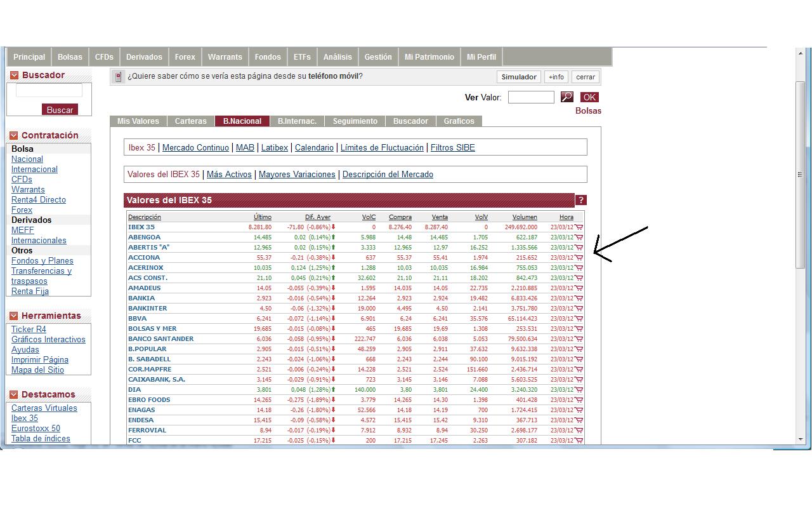Click the cart icon in the ACS CONST. row

(579, 278)
